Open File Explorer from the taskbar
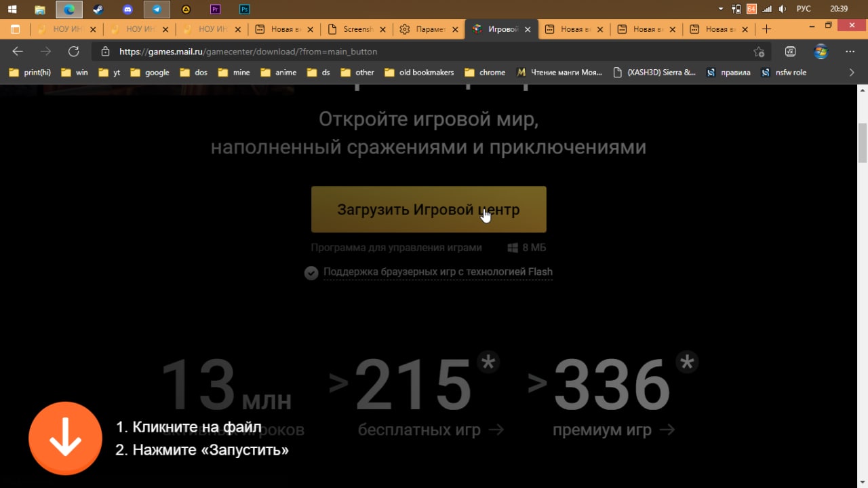This screenshot has width=868, height=488. pyautogui.click(x=40, y=10)
